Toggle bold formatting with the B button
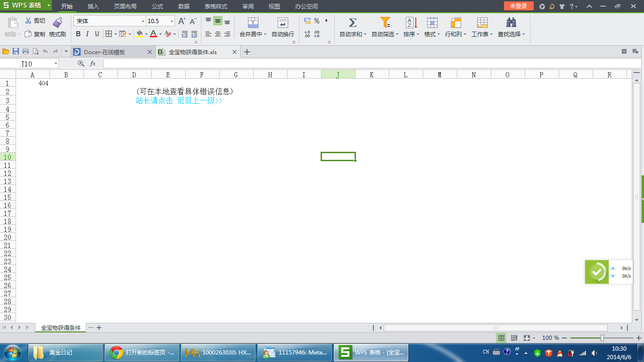 pyautogui.click(x=78, y=34)
